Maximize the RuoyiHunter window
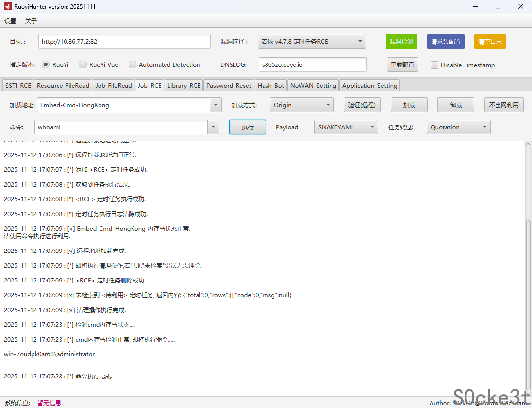 coord(498,7)
